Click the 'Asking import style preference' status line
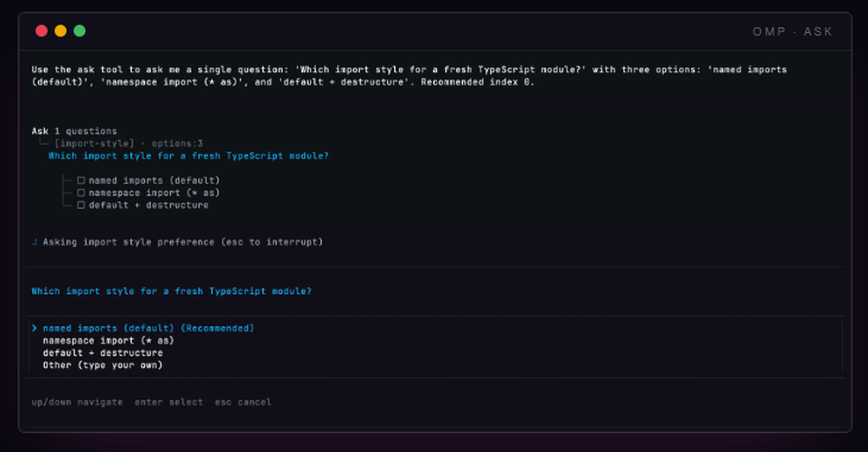868x452 pixels. 182,242
